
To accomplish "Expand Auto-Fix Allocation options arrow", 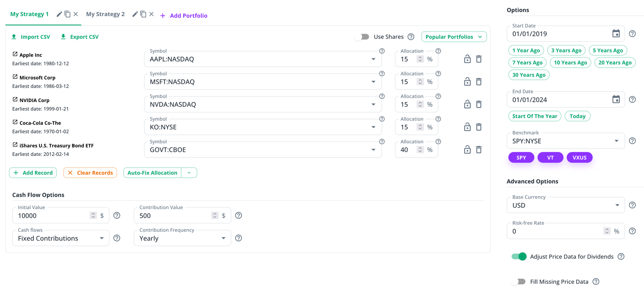I will click(x=189, y=173).
